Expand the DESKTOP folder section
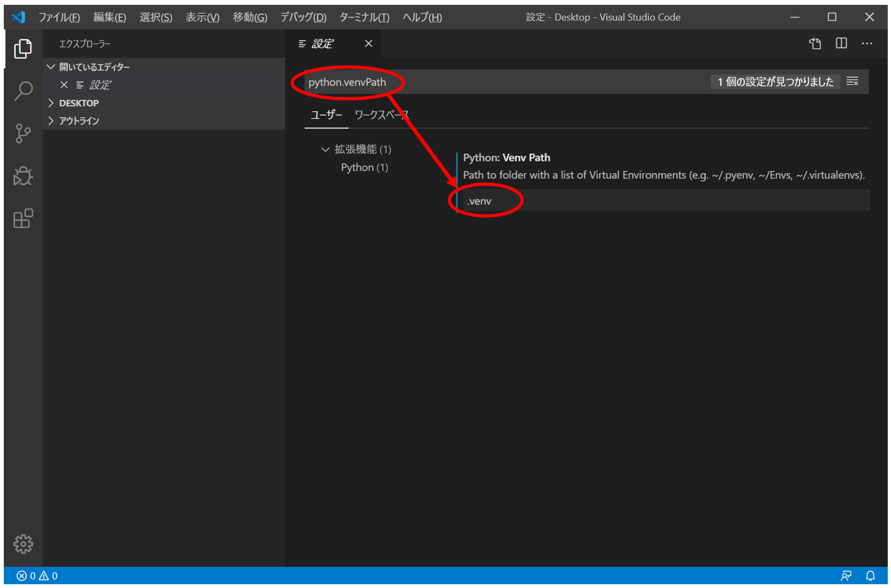 coord(164,103)
